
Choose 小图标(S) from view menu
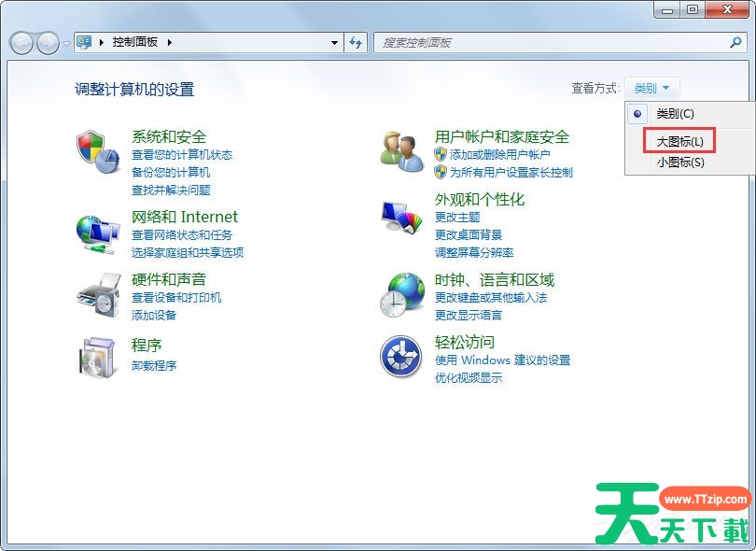tap(679, 162)
